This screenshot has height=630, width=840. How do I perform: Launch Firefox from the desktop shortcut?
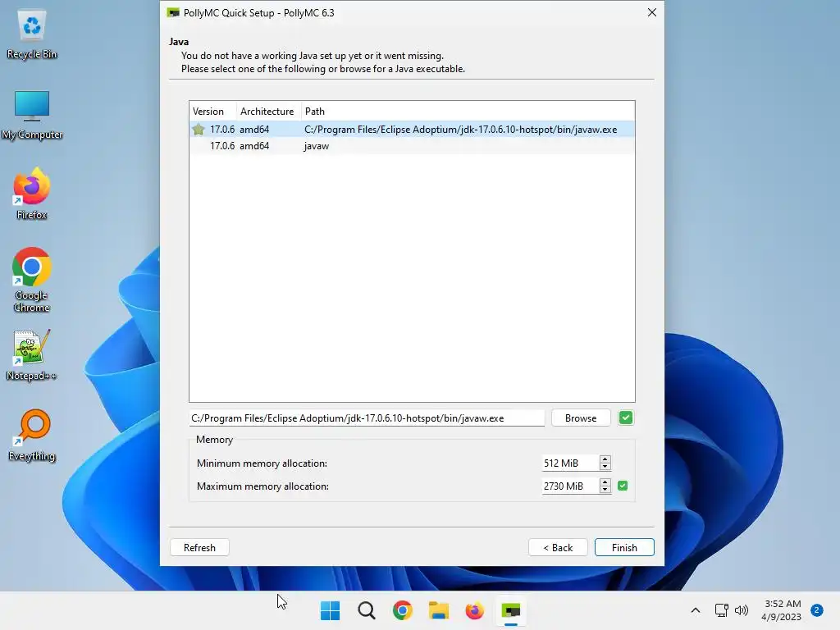[x=32, y=194]
